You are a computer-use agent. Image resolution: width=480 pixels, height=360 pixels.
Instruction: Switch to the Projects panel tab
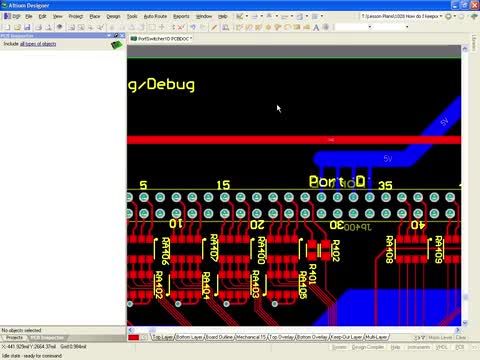(14, 338)
